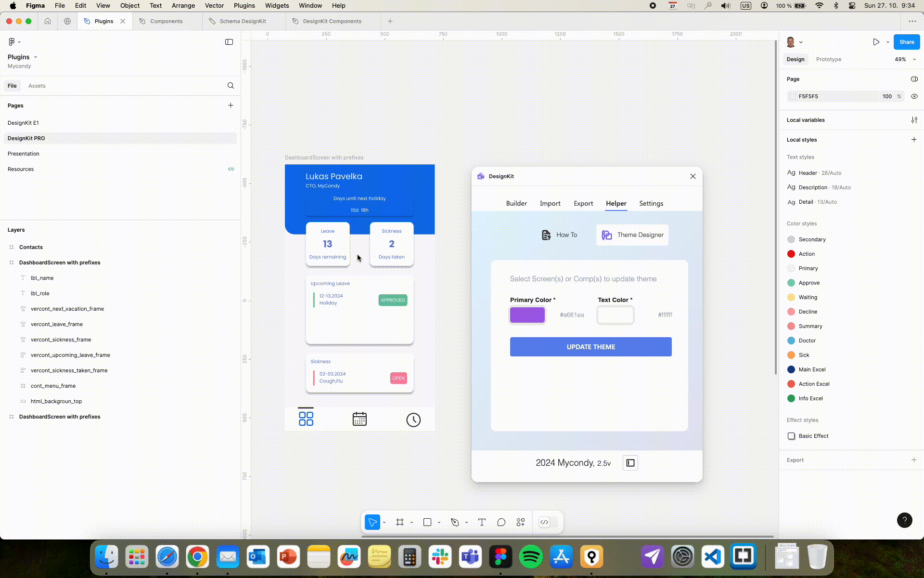924x578 pixels.
Task: Open the local variables settings icon
Action: pyautogui.click(x=914, y=120)
